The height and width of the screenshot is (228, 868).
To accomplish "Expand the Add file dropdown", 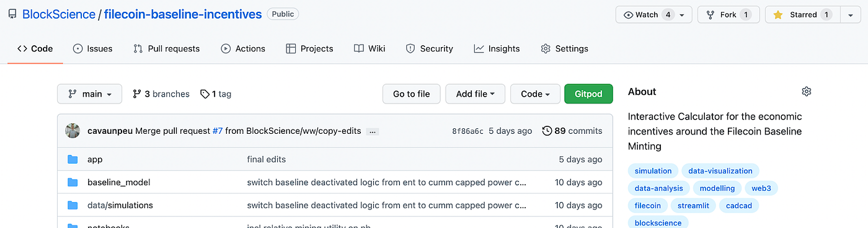I will tap(476, 94).
